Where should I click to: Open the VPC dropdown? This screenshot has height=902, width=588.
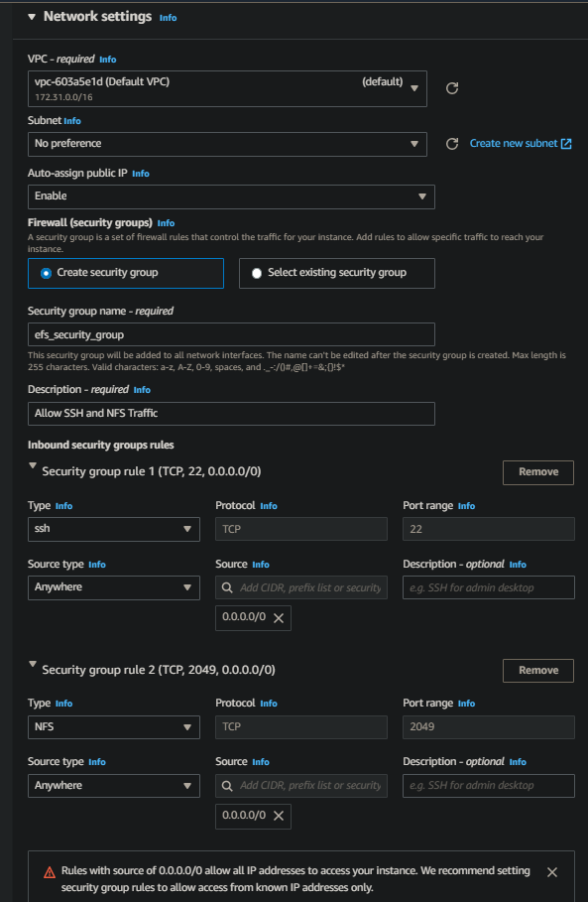pos(227,88)
